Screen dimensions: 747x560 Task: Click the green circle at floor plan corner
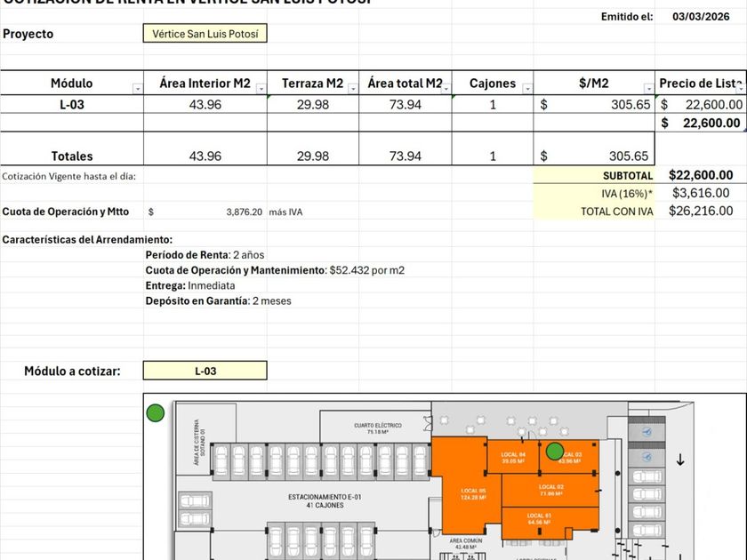156,412
